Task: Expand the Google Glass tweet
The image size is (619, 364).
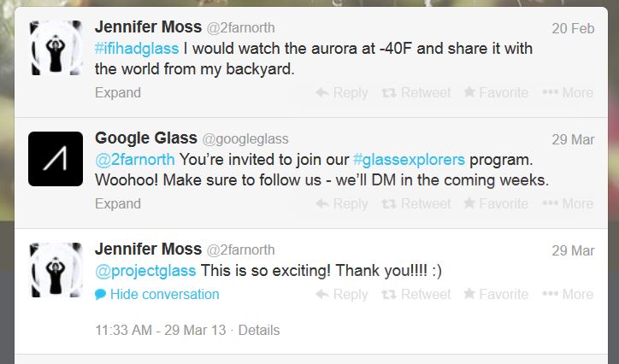Action: point(118,203)
